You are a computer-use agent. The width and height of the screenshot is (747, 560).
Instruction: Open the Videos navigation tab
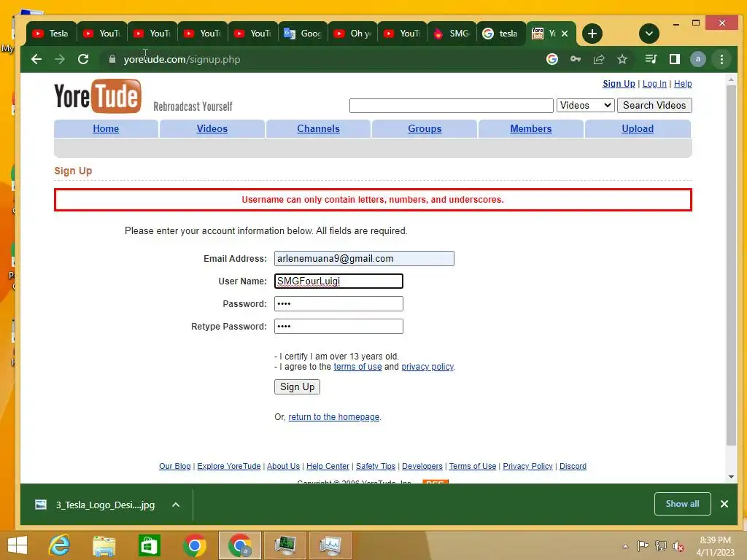point(212,128)
